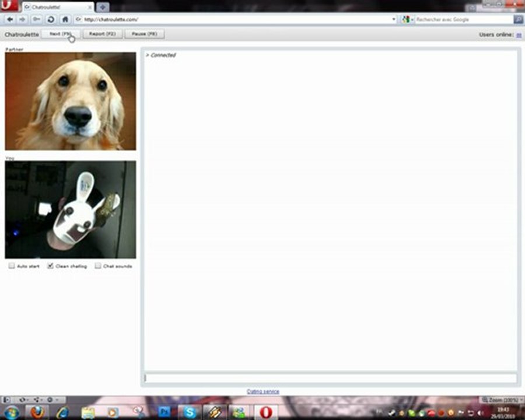Screen dimensions: 525x420
Task: Open the closed tabs trash icon
Action: pyautogui.click(x=472, y=8)
